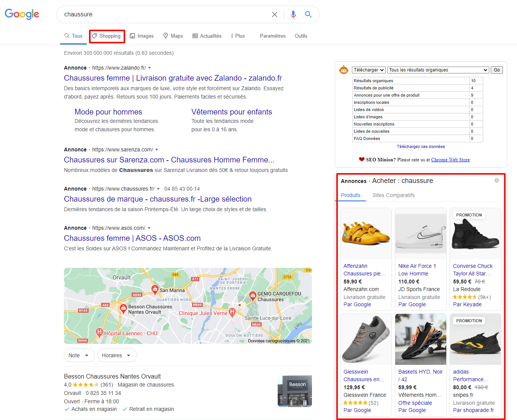517x420 pixels.
Task: Expand the zalando.fr ad dropdown arrow
Action: click(x=150, y=68)
